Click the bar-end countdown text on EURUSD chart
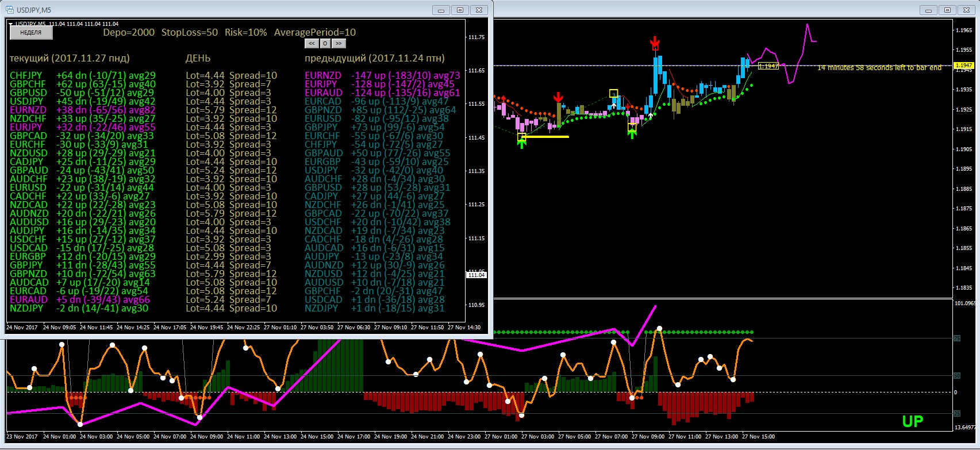980x450 pixels. 879,68
